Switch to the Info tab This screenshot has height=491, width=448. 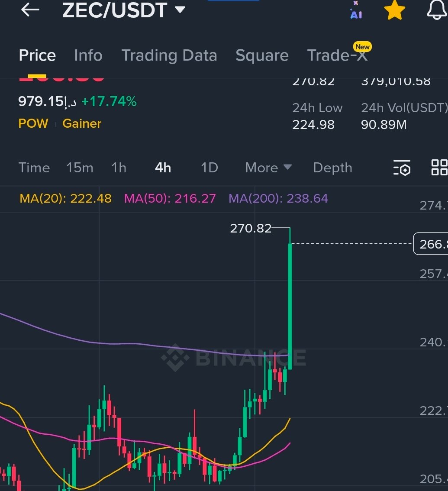[x=88, y=55]
